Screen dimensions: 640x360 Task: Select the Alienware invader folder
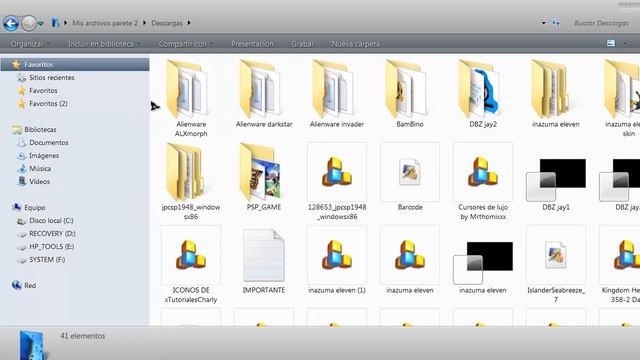click(x=337, y=93)
